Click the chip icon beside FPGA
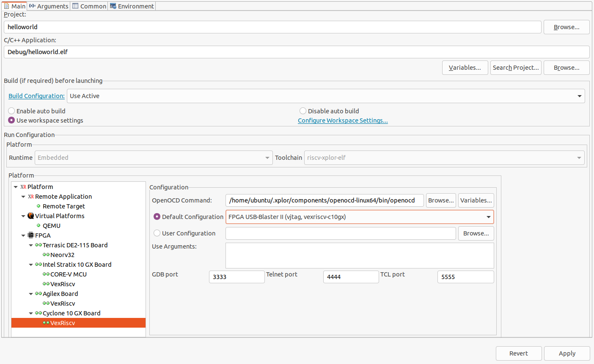594x364 pixels. [x=31, y=235]
